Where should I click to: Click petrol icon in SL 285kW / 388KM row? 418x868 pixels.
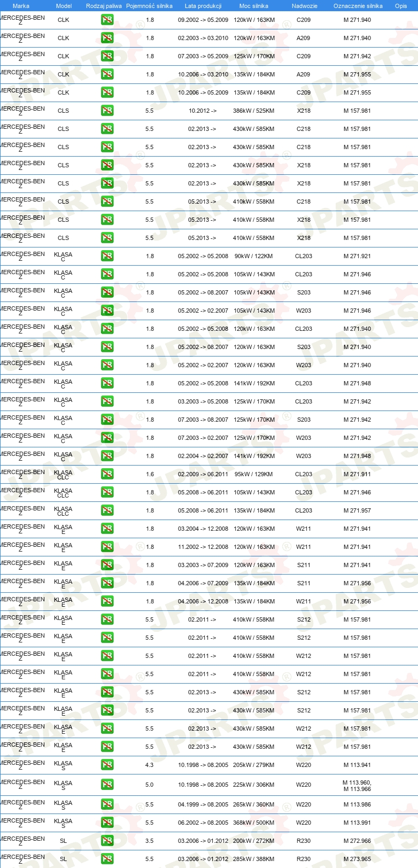(107, 859)
